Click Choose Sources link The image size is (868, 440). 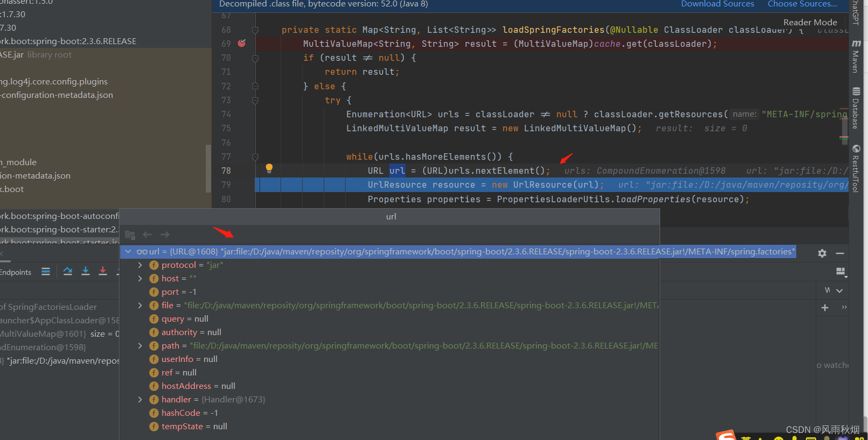pyautogui.click(x=802, y=4)
